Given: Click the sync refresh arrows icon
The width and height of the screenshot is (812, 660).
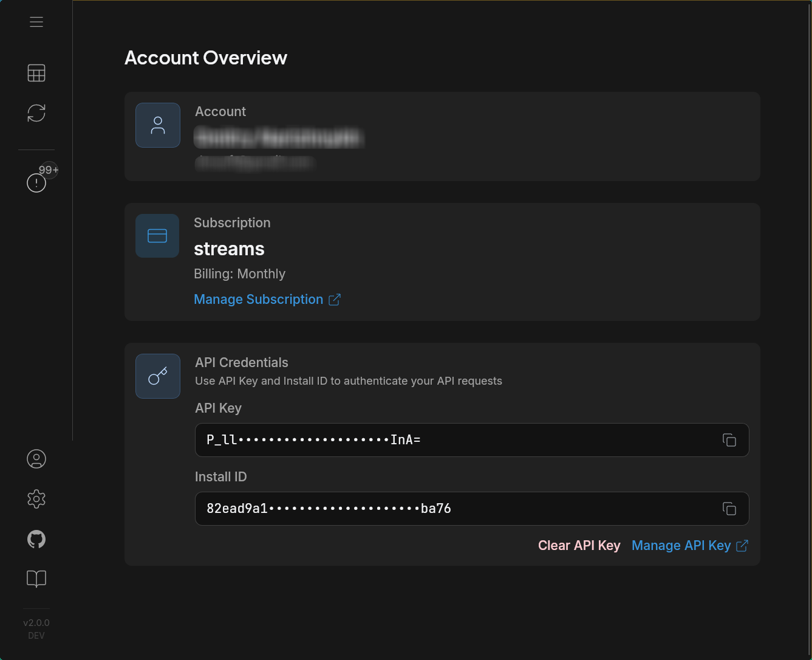Looking at the screenshot, I should pos(36,113).
